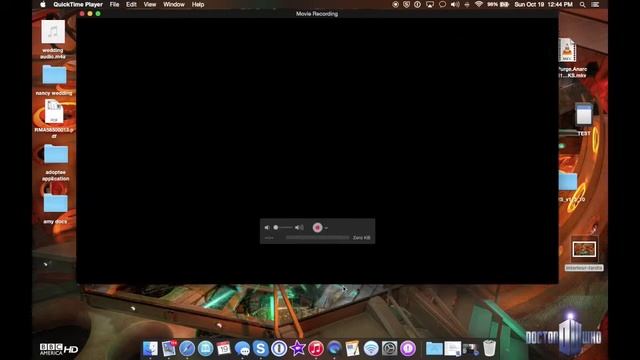This screenshot has width=640, height=360.
Task: Select the RMA PDF file on the desktop
Action: (54, 118)
